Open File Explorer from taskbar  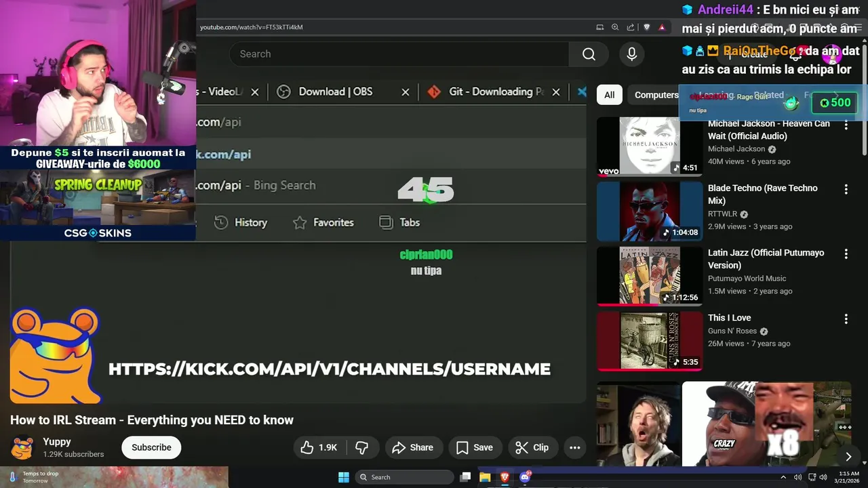coord(485,477)
